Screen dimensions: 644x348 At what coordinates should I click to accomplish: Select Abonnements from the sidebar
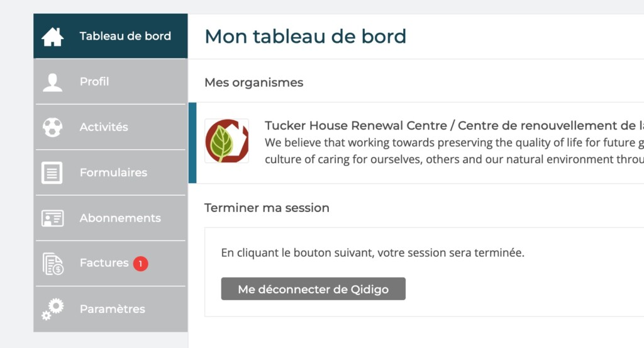(x=111, y=218)
